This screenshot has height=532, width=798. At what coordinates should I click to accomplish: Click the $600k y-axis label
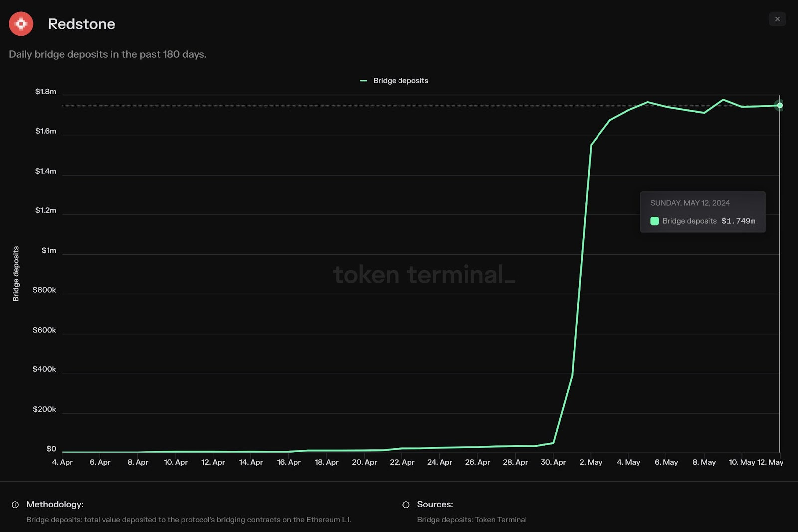tap(44, 330)
